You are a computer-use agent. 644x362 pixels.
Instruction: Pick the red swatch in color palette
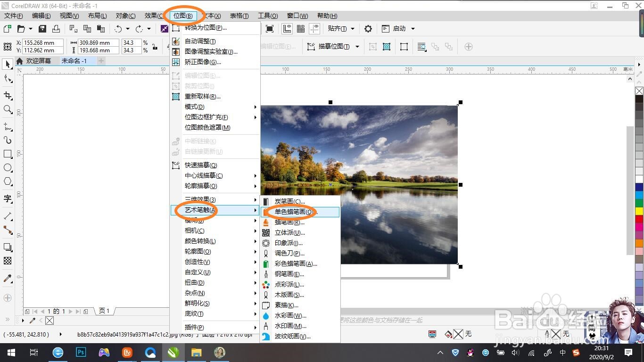tap(639, 219)
